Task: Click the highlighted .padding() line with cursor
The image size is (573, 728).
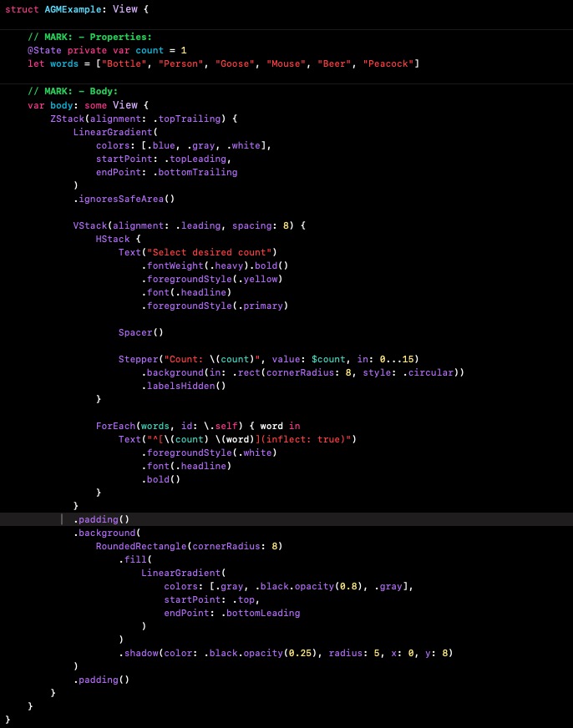Action: [x=101, y=519]
